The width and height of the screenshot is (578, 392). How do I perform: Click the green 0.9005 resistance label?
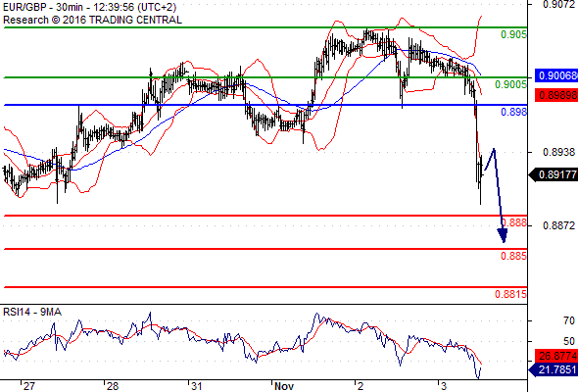(x=511, y=85)
